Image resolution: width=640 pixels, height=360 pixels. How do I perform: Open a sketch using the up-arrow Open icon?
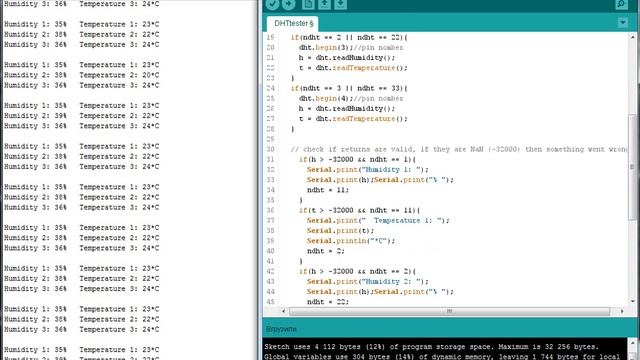[x=324, y=4]
